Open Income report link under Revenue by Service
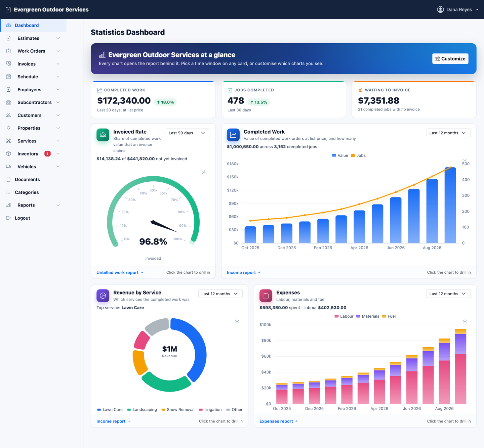The height and width of the screenshot is (448, 484). pos(113,421)
